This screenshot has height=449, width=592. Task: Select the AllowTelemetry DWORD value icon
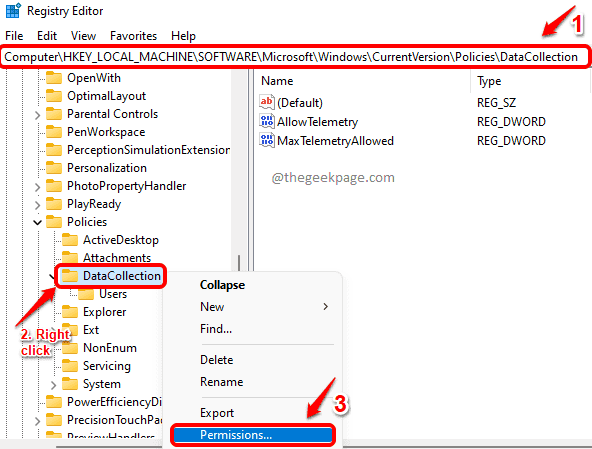pos(267,121)
